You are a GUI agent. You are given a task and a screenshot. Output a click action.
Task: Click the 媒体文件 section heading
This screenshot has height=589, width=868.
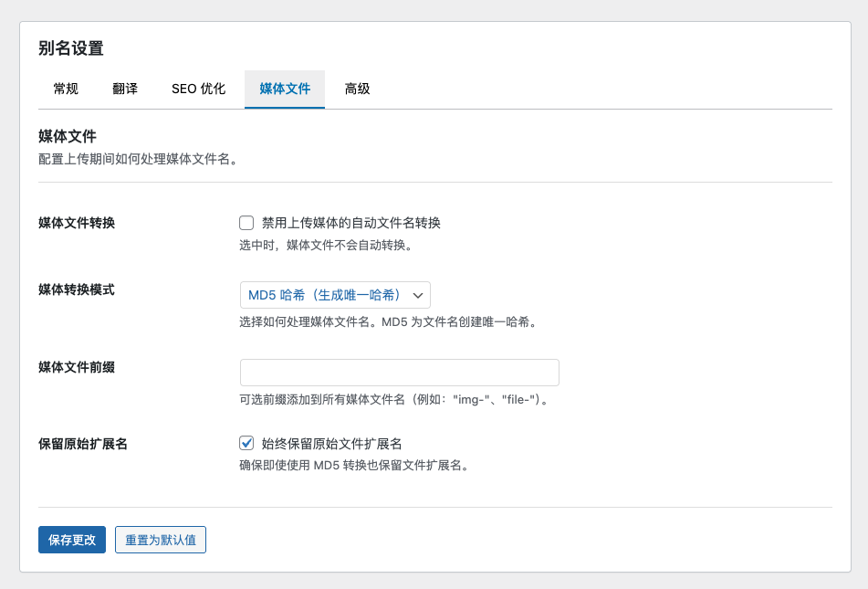pyautogui.click(x=67, y=137)
